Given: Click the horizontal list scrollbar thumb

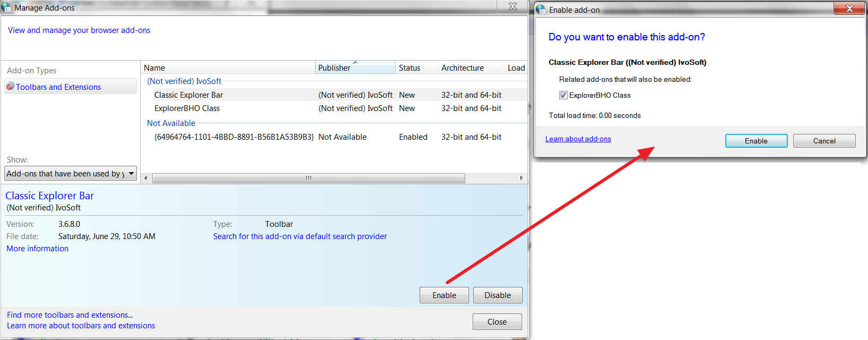Looking at the screenshot, I should click(308, 178).
